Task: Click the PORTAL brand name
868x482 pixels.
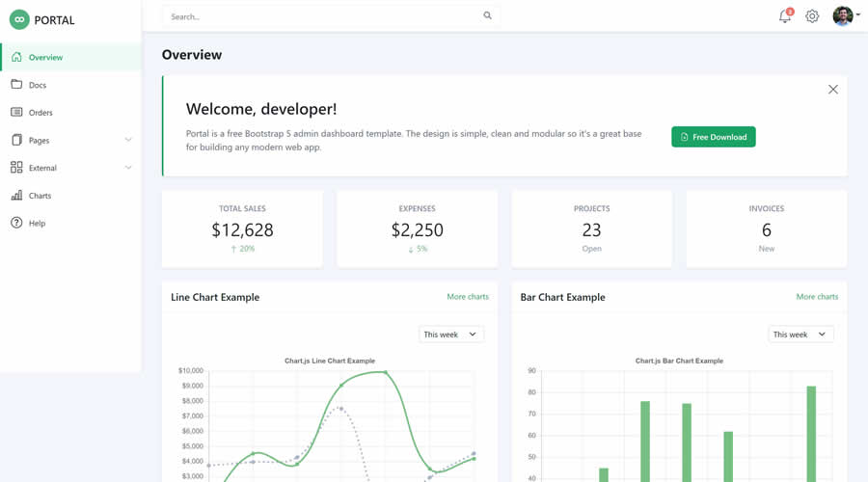Action: pyautogui.click(x=54, y=20)
